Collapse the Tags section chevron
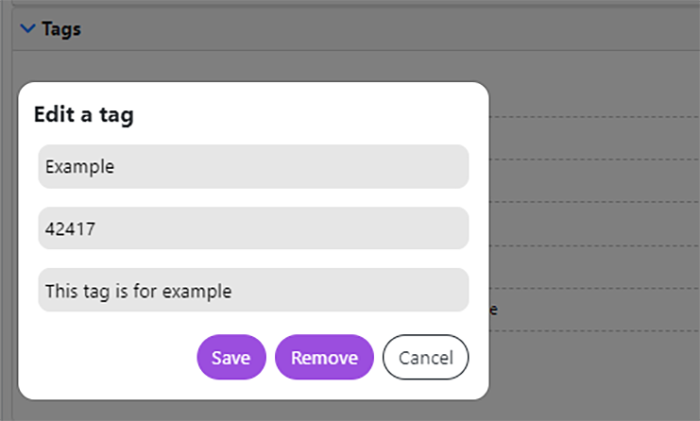700x421 pixels. (28, 29)
